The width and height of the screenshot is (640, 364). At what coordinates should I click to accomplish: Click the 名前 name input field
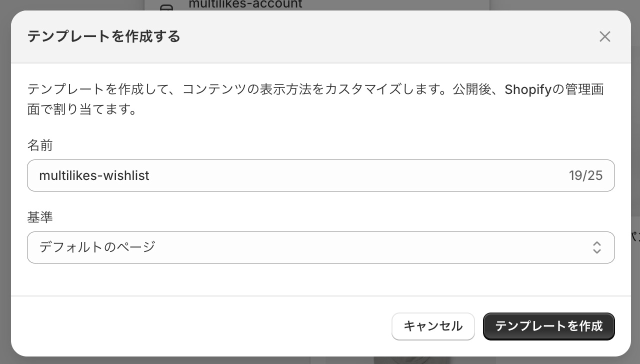tap(320, 175)
